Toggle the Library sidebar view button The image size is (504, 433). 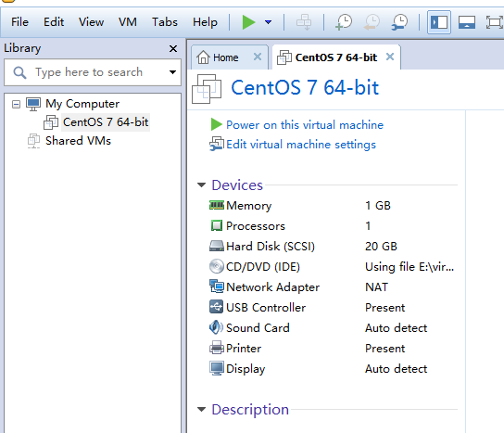tap(439, 22)
